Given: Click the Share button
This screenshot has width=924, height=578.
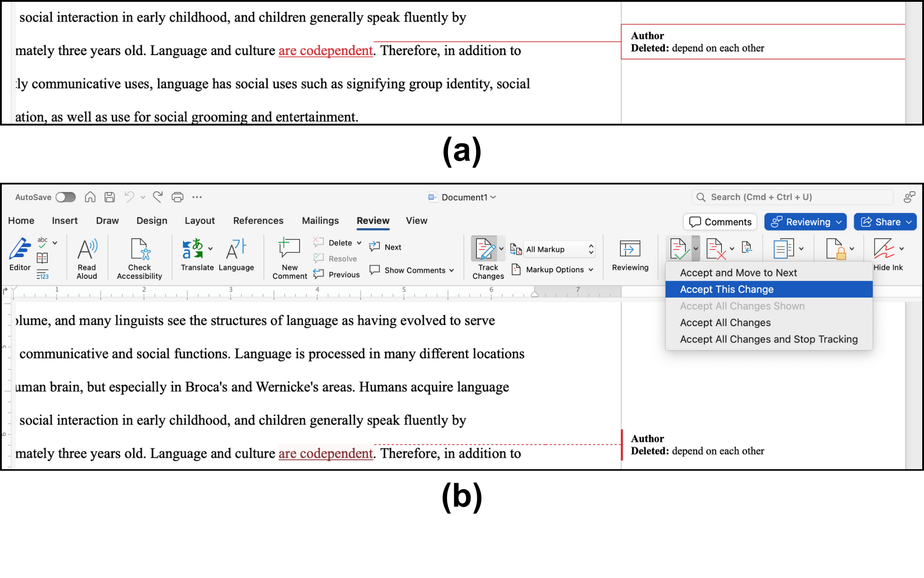Looking at the screenshot, I should [x=885, y=222].
